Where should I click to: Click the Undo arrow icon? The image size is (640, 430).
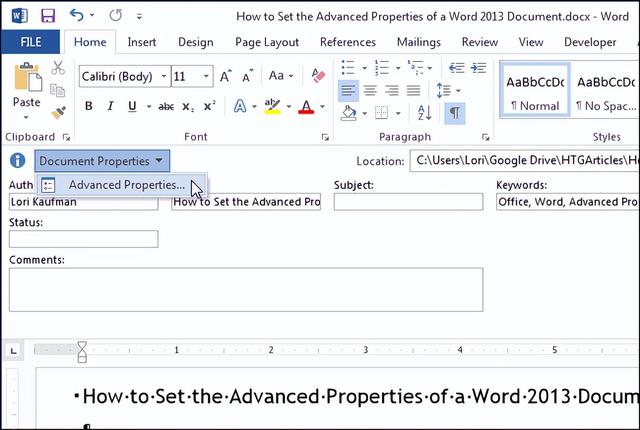76,15
